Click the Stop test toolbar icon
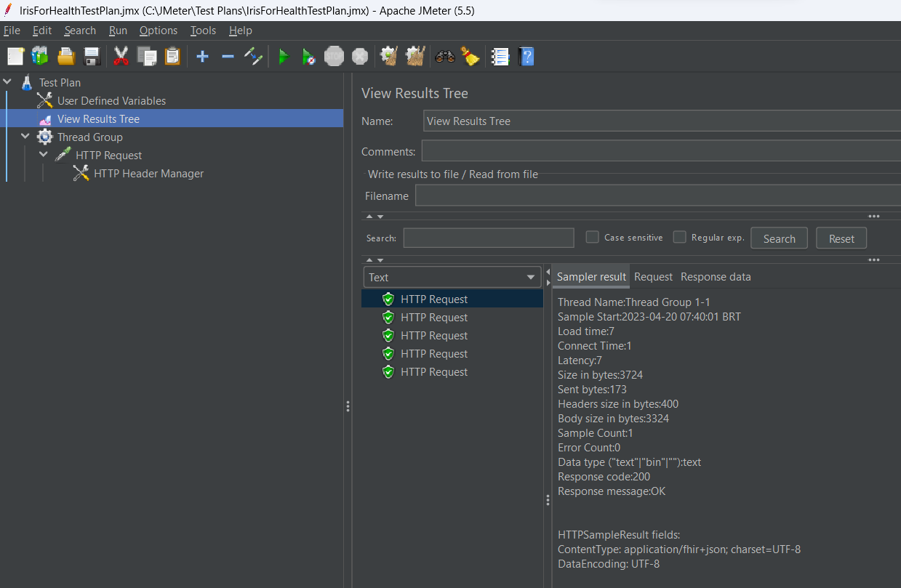Screen dimensions: 901x588 (334, 57)
